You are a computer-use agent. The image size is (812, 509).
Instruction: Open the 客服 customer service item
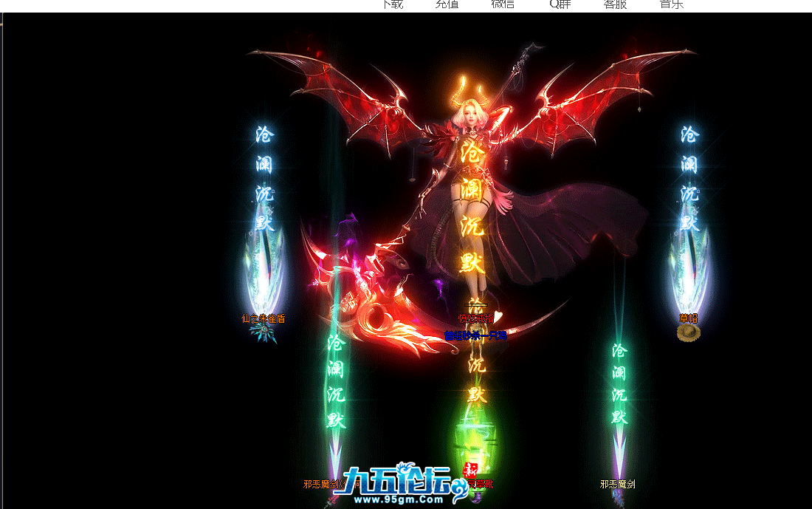[x=615, y=4]
